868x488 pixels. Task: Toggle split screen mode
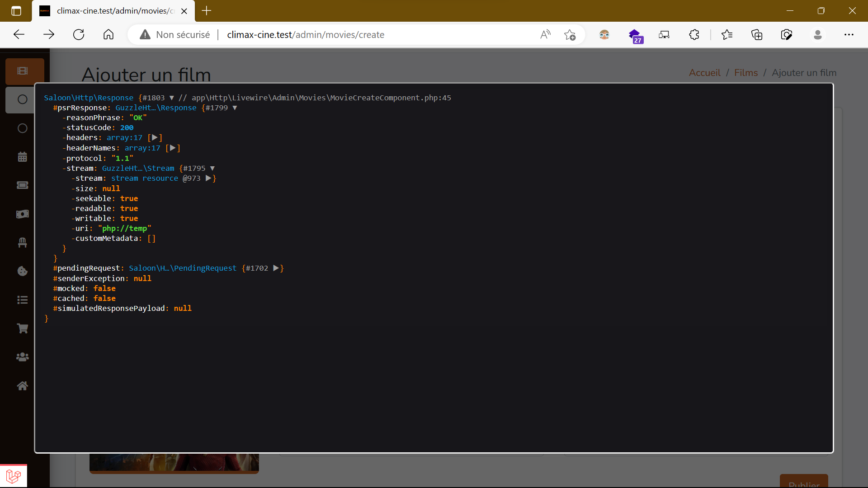click(664, 34)
